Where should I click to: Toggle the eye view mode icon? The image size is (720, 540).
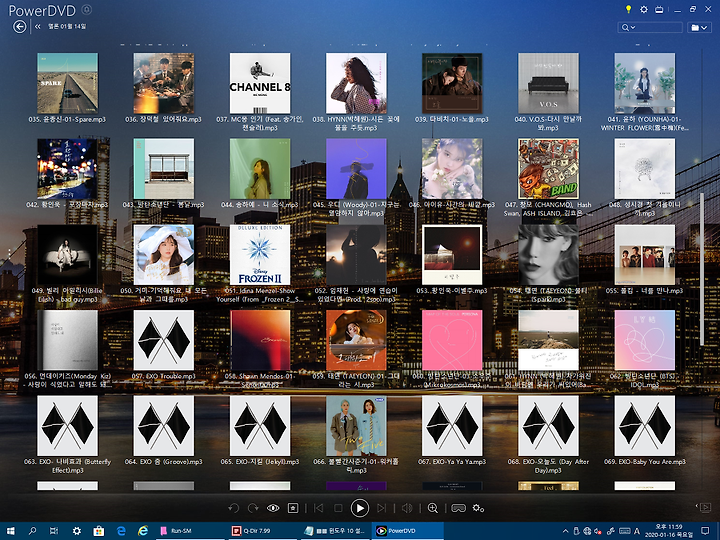point(273,508)
